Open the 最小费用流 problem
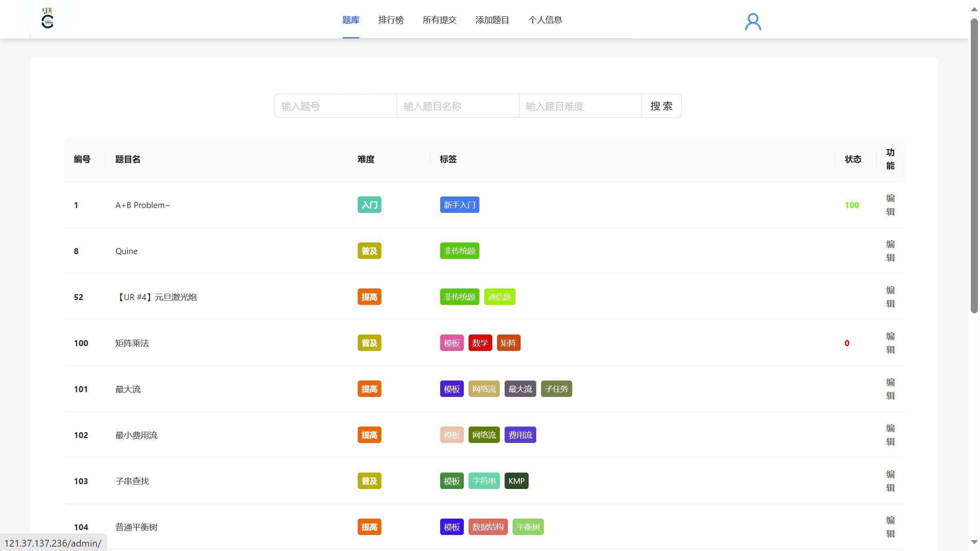This screenshot has height=551, width=980. (x=136, y=435)
